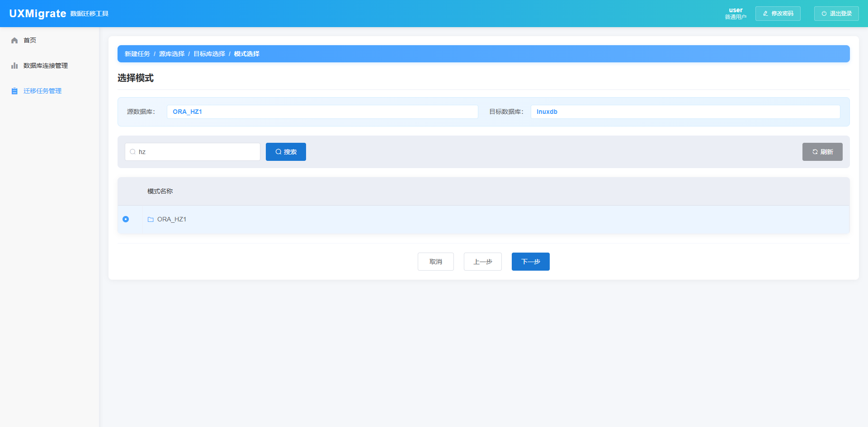Click the folder icon beside ORA_HZ1
The height and width of the screenshot is (427, 868).
tap(151, 220)
